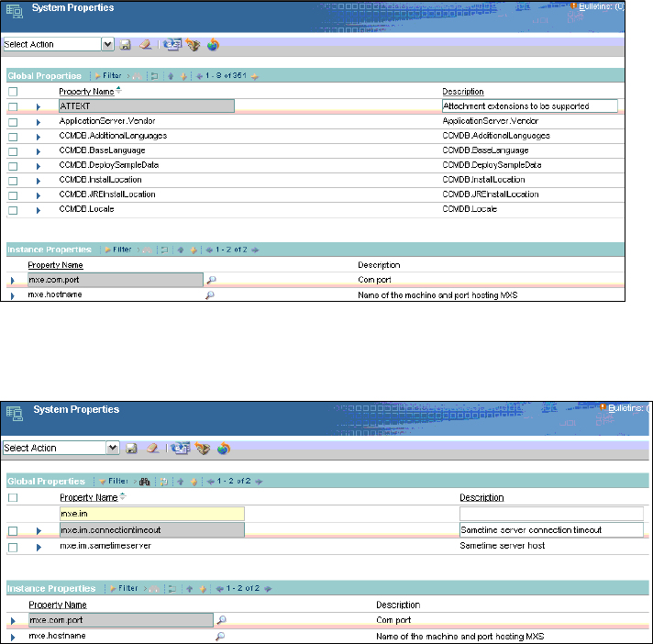Click previous row arrow beside 1 - 8 of 351
The image size is (653, 644).
[171, 76]
